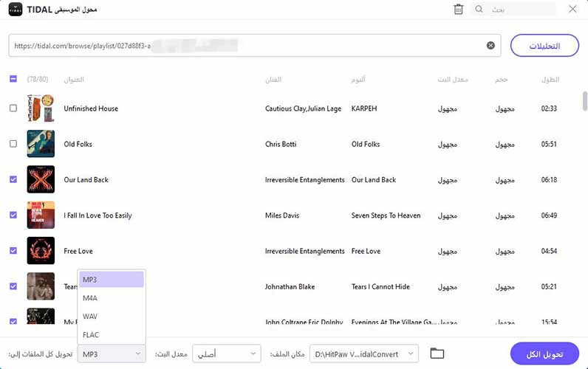Select M4A in the format list
Viewport: 588px width, 369px height.
coord(112,298)
